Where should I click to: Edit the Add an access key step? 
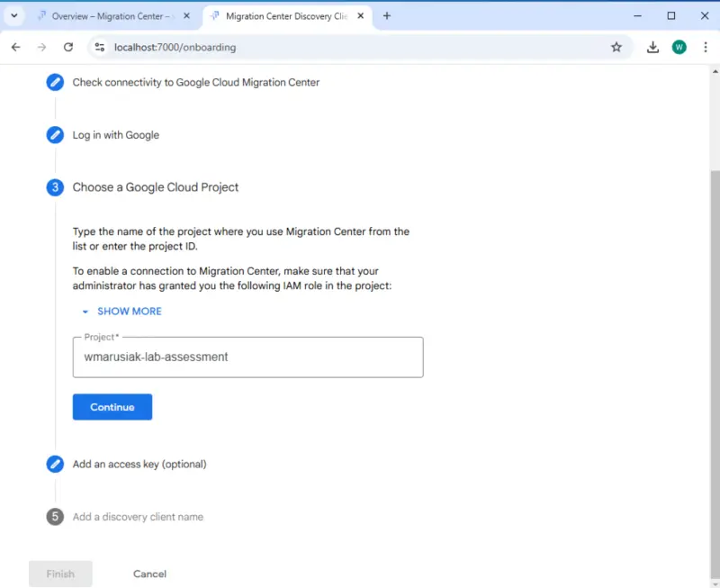click(55, 464)
